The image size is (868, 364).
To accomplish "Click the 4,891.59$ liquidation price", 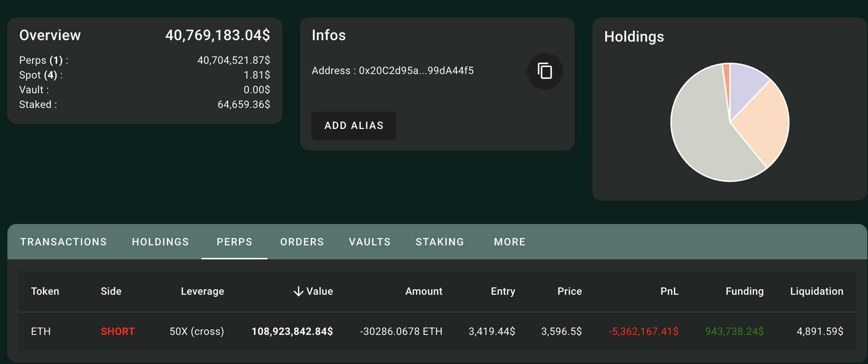I will tap(820, 332).
